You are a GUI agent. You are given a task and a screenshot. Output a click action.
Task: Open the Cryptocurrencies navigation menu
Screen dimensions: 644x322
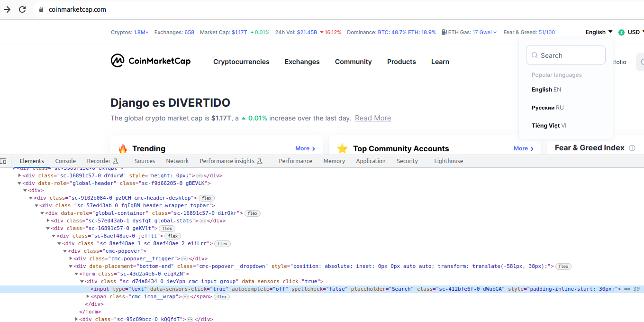click(241, 62)
